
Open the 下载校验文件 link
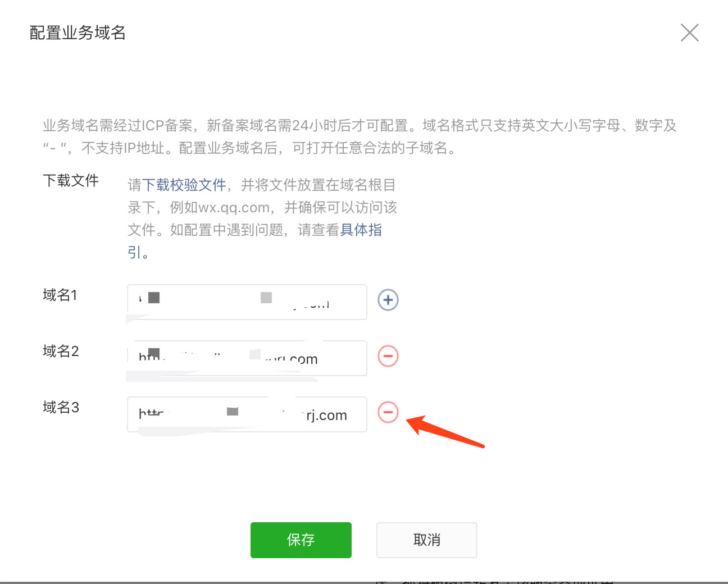184,185
